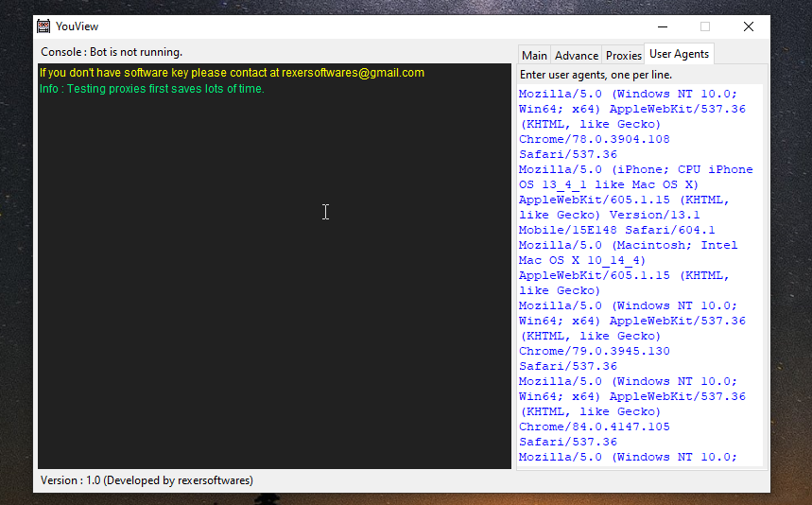Screen dimensions: 812x505
Task: Click the YouView window title text
Action: point(77,26)
